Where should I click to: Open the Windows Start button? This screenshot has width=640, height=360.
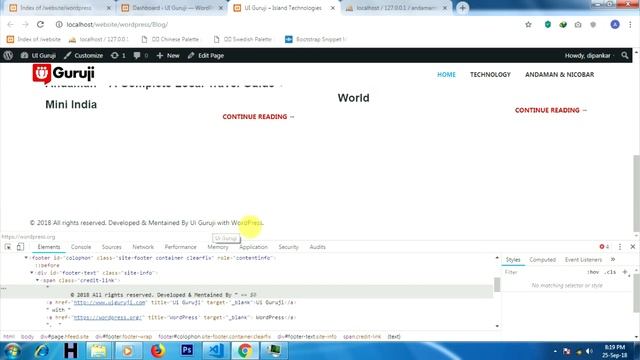pos(12,351)
